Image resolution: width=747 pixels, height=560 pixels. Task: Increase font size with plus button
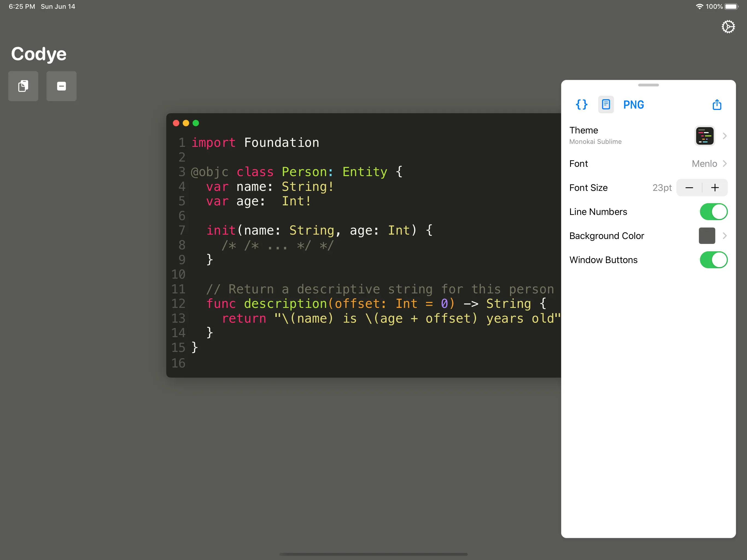pyautogui.click(x=715, y=188)
